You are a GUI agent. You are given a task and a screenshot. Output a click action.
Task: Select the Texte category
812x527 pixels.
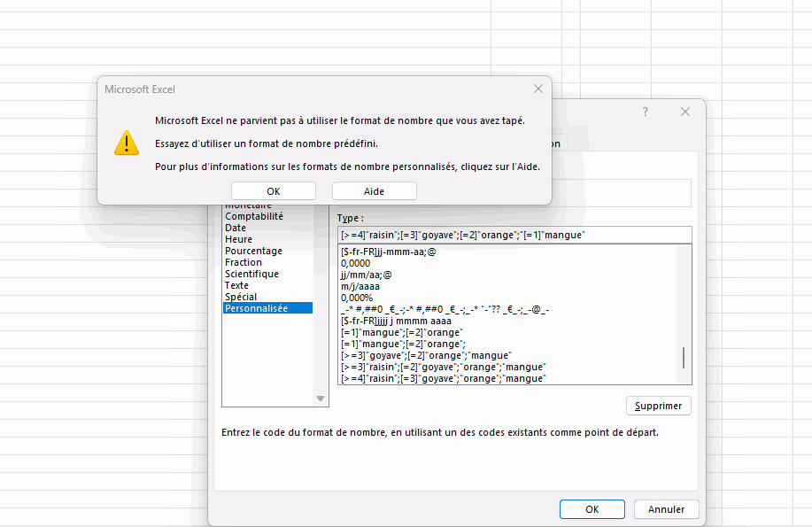[237, 285]
